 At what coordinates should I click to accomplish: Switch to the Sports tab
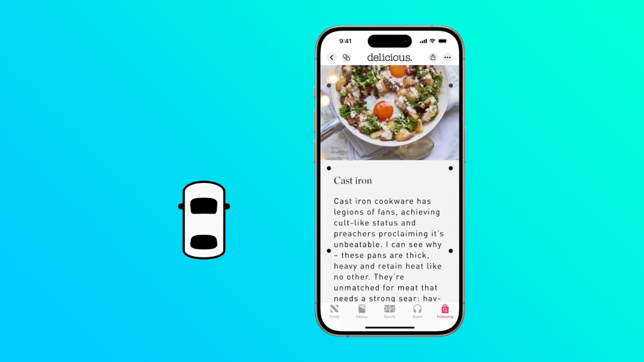[390, 312]
